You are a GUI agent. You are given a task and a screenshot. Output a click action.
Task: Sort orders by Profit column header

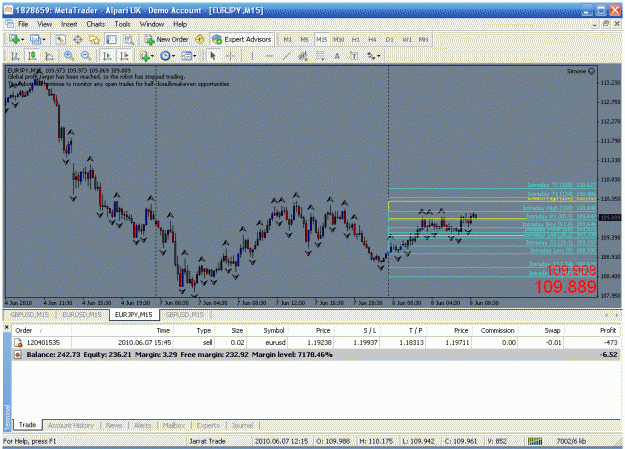click(608, 331)
